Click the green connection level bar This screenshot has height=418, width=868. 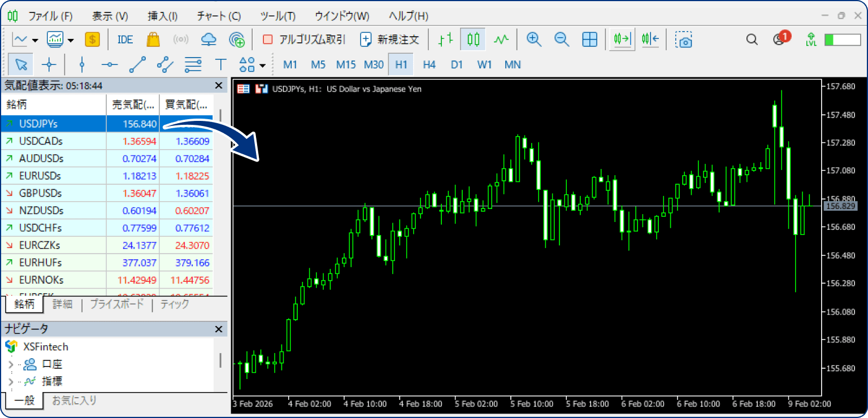click(842, 40)
